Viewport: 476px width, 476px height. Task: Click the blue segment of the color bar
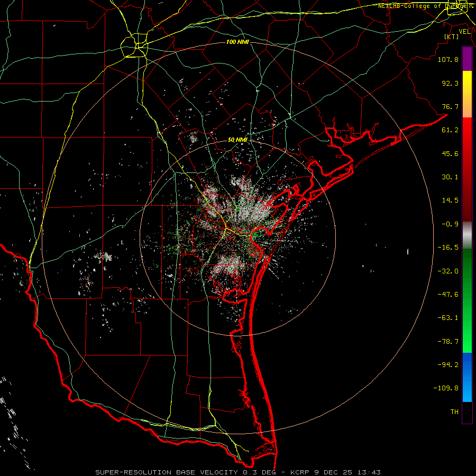467,377
